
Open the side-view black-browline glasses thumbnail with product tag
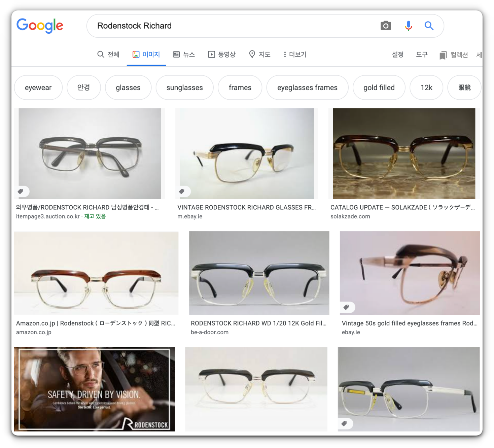coord(409,389)
